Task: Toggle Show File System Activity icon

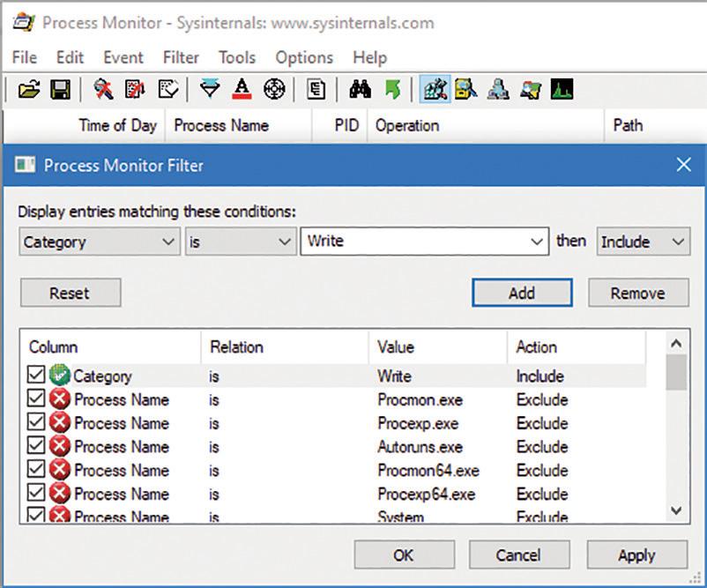Action: (465, 89)
